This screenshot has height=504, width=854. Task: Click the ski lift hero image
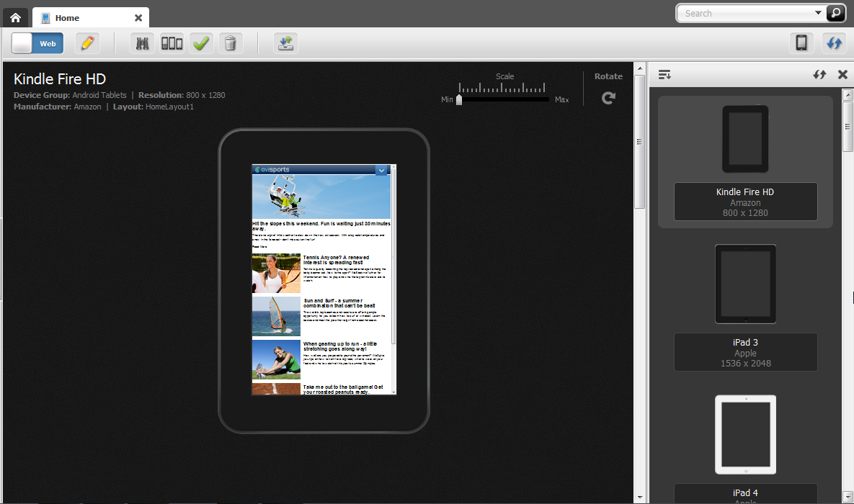click(x=321, y=197)
